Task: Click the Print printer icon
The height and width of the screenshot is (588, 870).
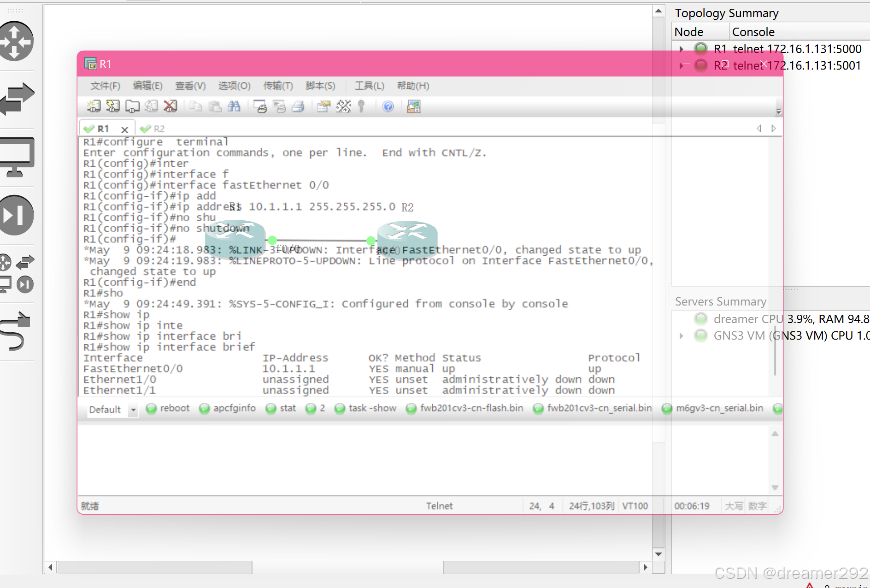Action: coord(298,107)
